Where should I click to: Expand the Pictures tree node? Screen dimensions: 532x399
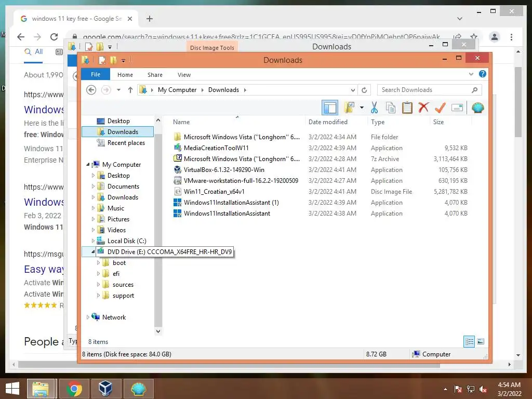coord(93,219)
